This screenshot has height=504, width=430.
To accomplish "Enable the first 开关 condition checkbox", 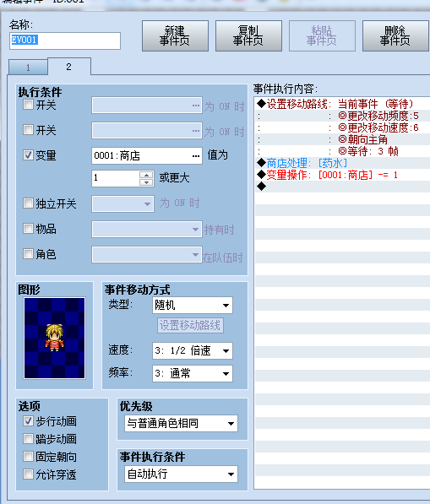I will coord(29,105).
